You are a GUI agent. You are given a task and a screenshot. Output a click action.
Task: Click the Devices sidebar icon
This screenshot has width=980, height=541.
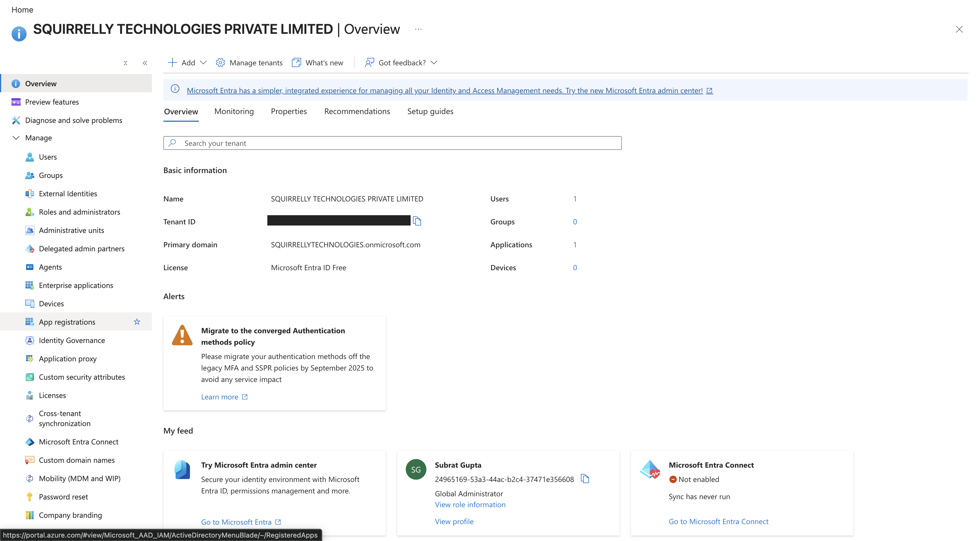pyautogui.click(x=30, y=304)
